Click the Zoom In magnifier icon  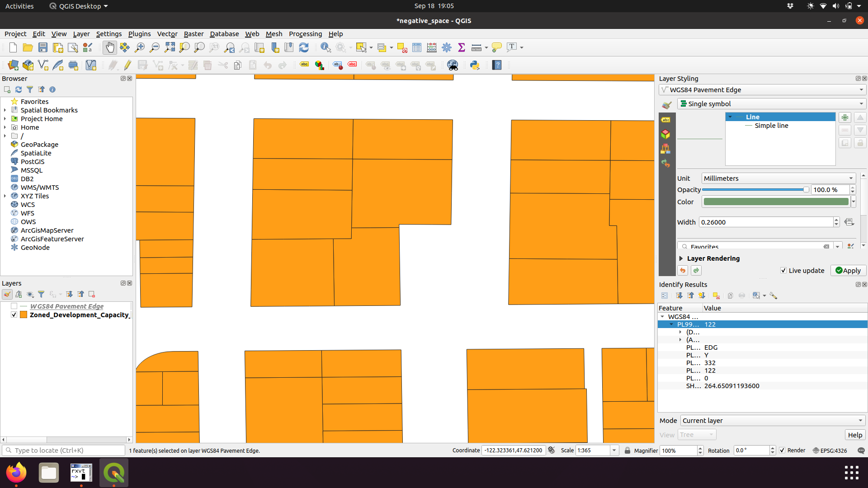(x=140, y=47)
